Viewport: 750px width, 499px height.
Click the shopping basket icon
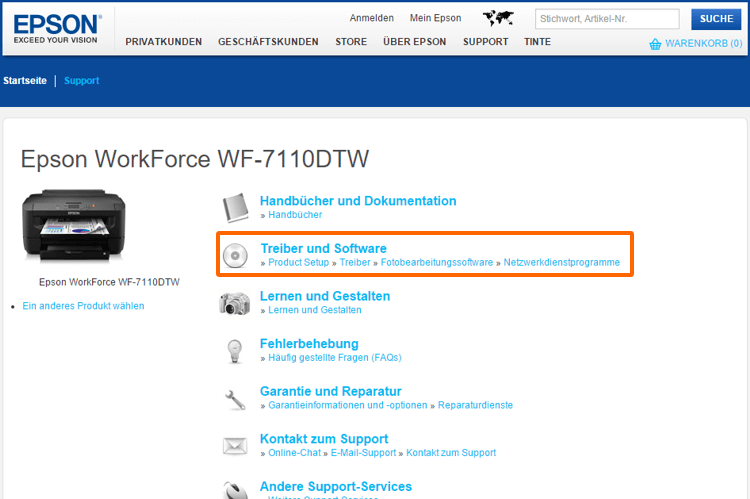tap(655, 44)
